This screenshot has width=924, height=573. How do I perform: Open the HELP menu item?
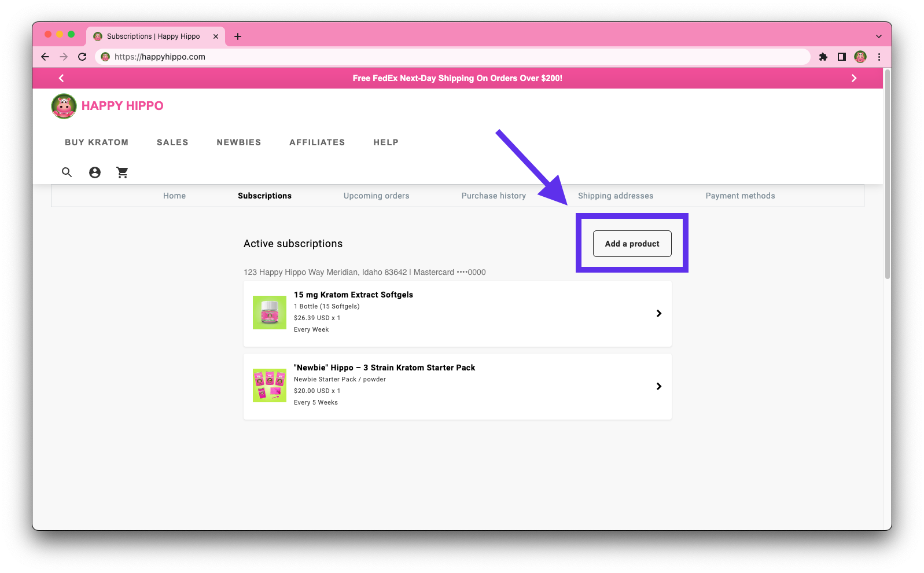pos(386,142)
